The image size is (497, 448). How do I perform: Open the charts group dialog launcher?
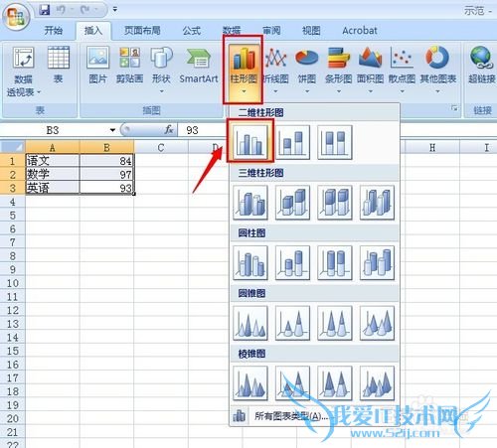pyautogui.click(x=454, y=108)
